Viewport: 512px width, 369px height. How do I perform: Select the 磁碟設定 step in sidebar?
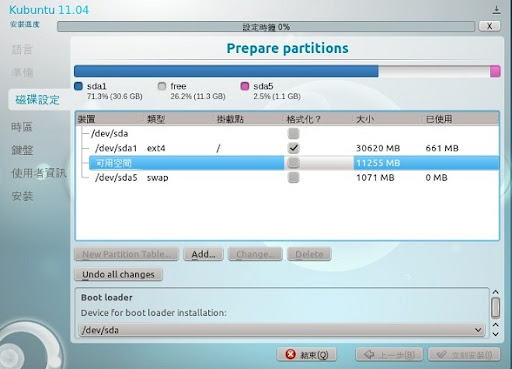(37, 99)
